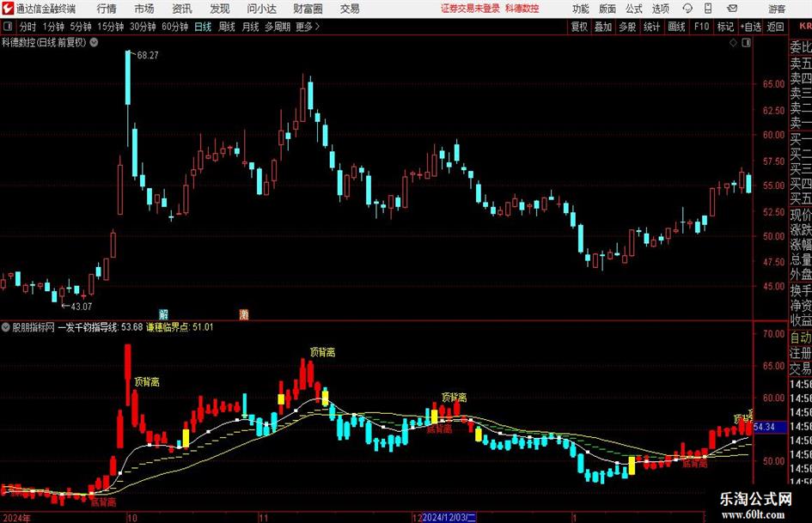Viewport: 812px width, 523px height.
Task: Open the 多周期 view tab
Action: click(278, 27)
